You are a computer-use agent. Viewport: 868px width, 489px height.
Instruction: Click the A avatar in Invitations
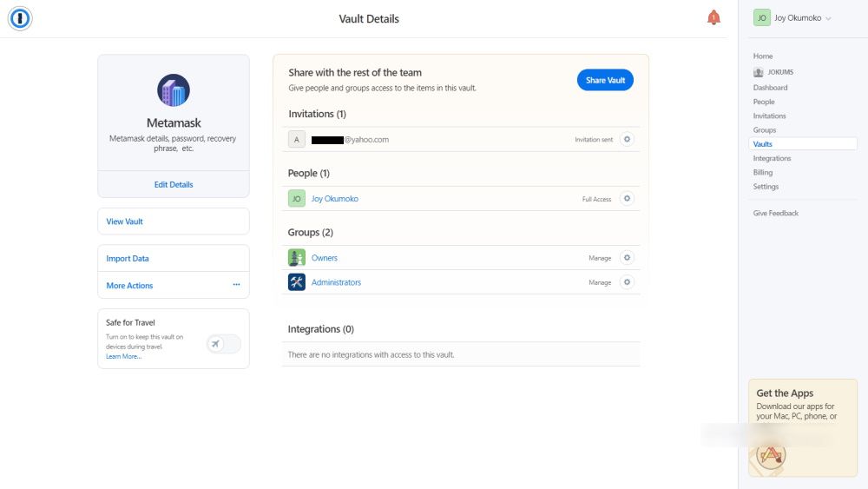297,140
